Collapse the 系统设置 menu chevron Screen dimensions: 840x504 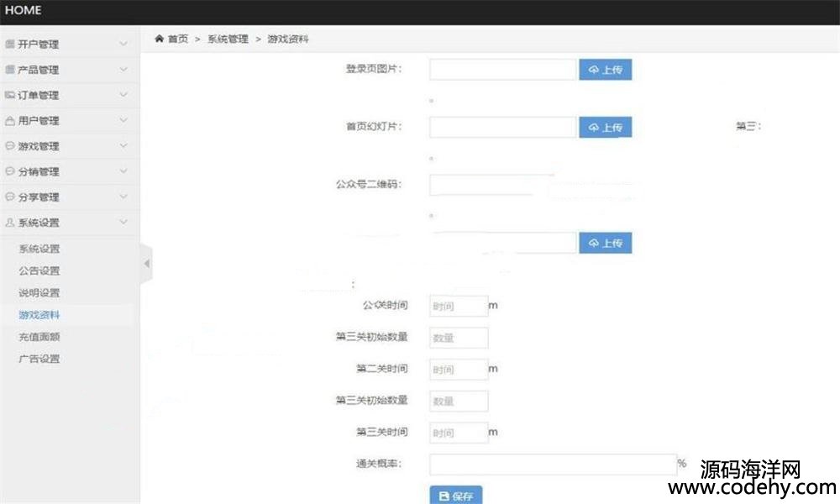pos(123,223)
